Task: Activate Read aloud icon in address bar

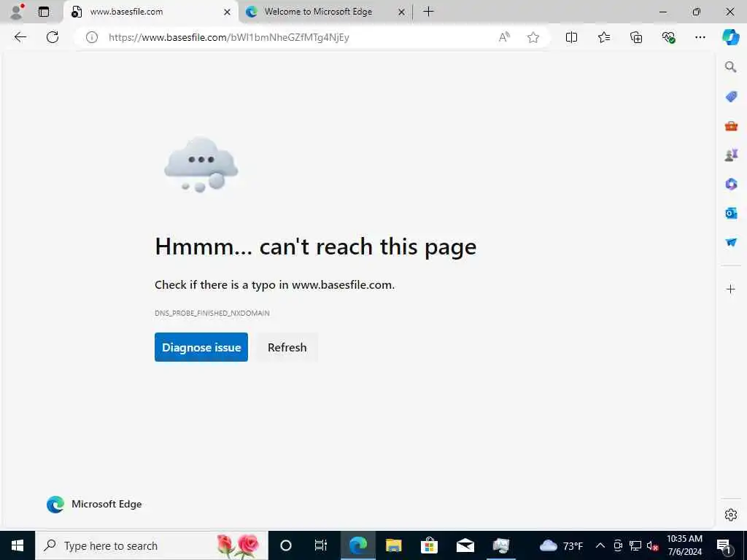Action: click(504, 37)
